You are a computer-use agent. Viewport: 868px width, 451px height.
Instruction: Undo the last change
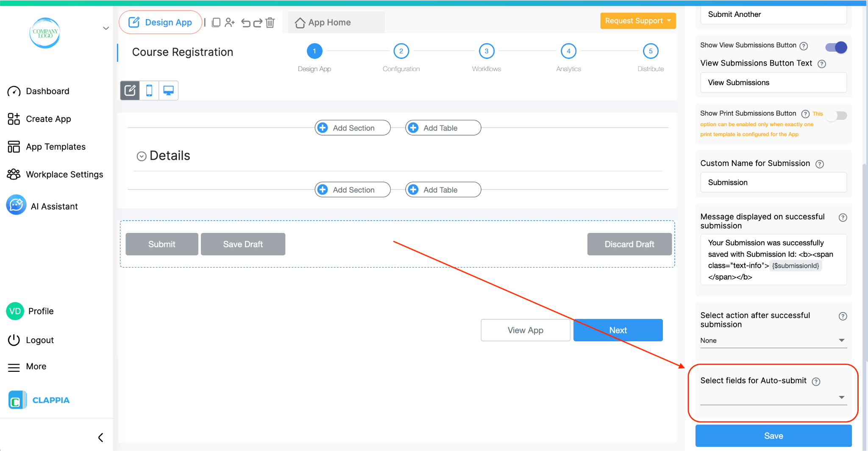pos(246,22)
